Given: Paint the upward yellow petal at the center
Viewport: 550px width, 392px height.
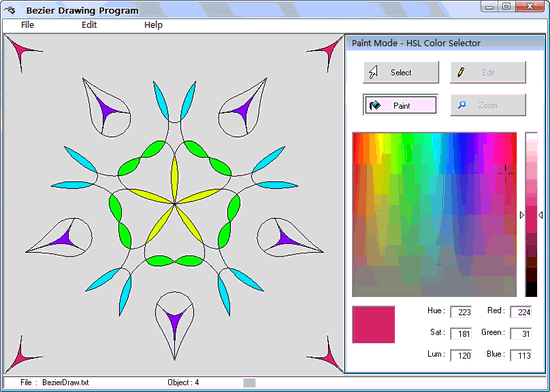Looking at the screenshot, I should [174, 179].
